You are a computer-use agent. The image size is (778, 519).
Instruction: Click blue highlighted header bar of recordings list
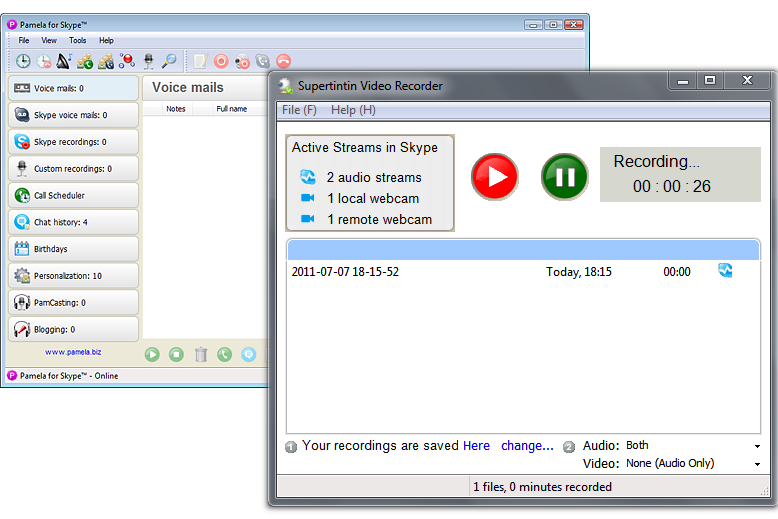[523, 250]
